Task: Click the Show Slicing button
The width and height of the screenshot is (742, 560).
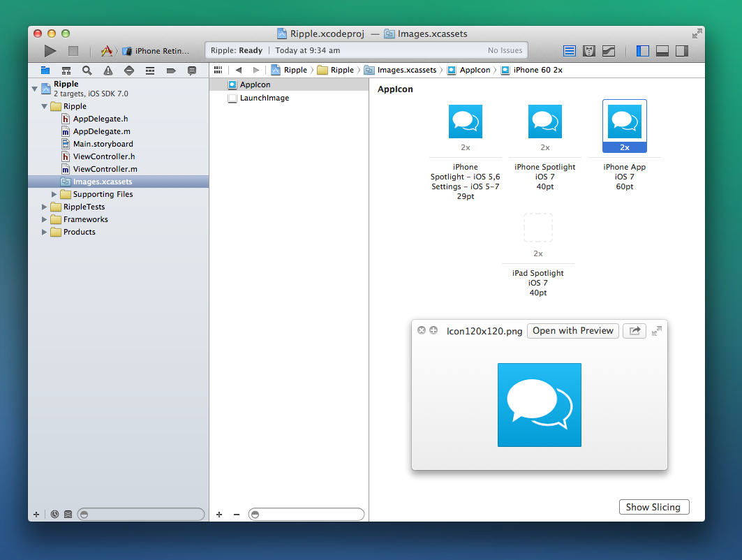Action: pos(654,507)
